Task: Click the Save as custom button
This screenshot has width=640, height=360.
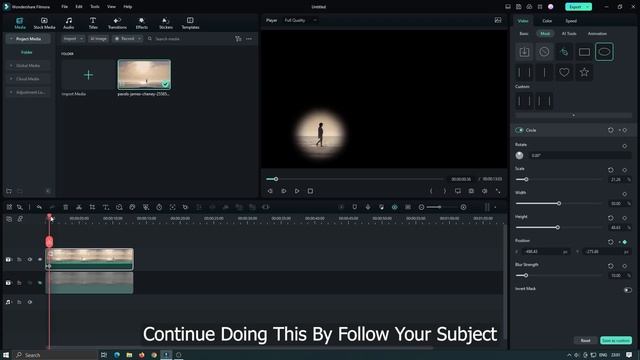Action: point(616,340)
